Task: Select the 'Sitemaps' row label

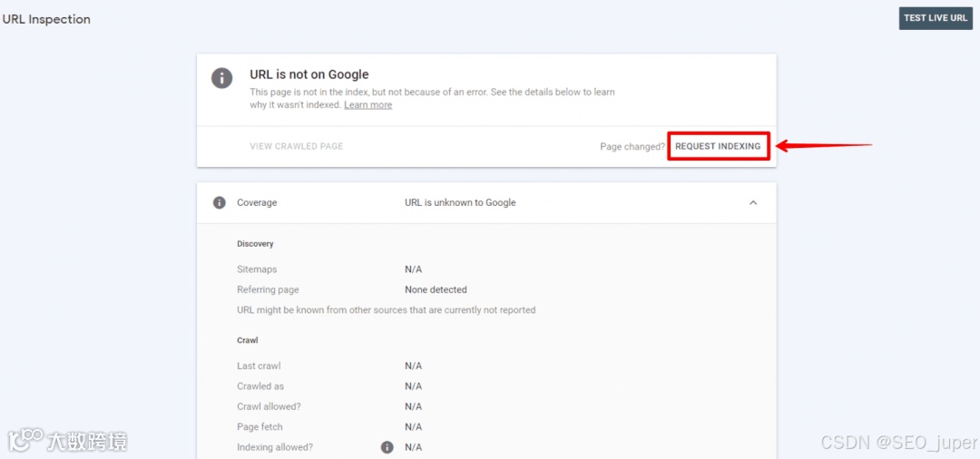Action: pos(257,269)
